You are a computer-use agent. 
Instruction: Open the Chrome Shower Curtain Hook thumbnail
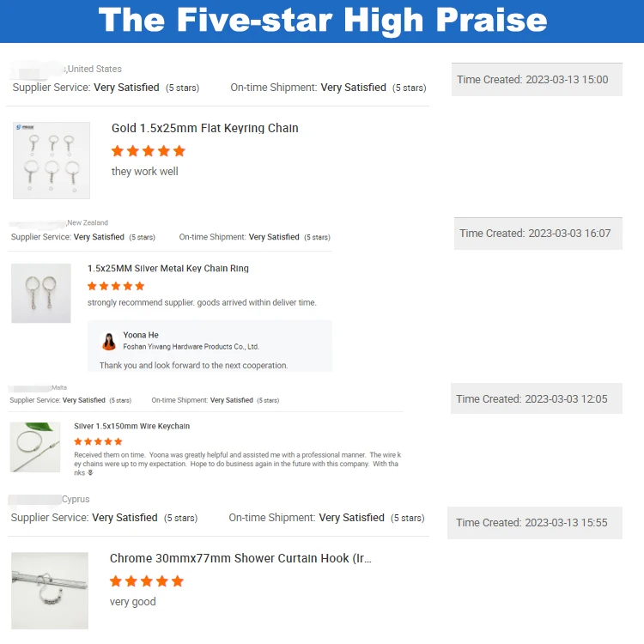50,591
